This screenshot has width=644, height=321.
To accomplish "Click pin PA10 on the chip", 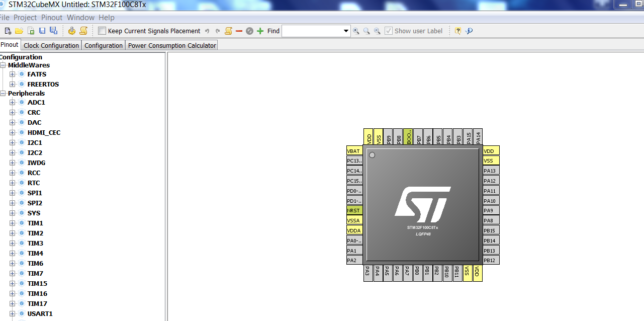I will pos(491,200).
